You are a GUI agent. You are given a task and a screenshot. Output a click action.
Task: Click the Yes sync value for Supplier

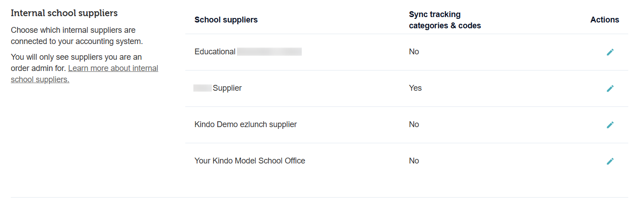pyautogui.click(x=415, y=88)
